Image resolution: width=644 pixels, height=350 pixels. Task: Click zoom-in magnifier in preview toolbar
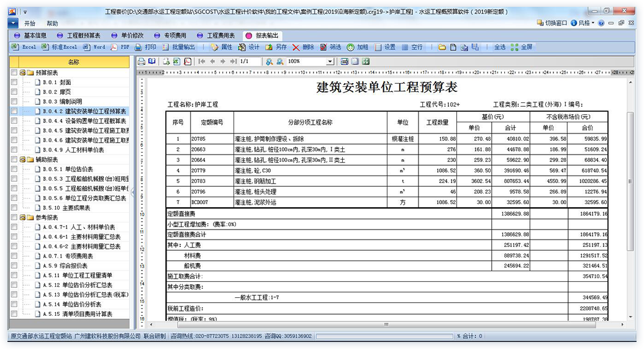269,61
